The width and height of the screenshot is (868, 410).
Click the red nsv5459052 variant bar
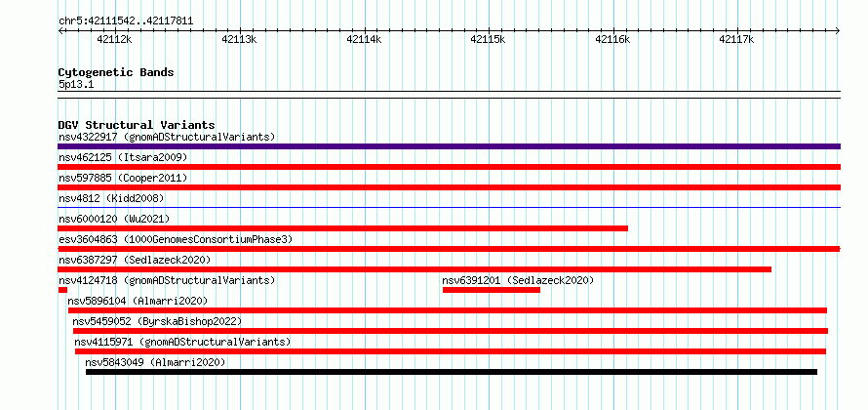451,331
